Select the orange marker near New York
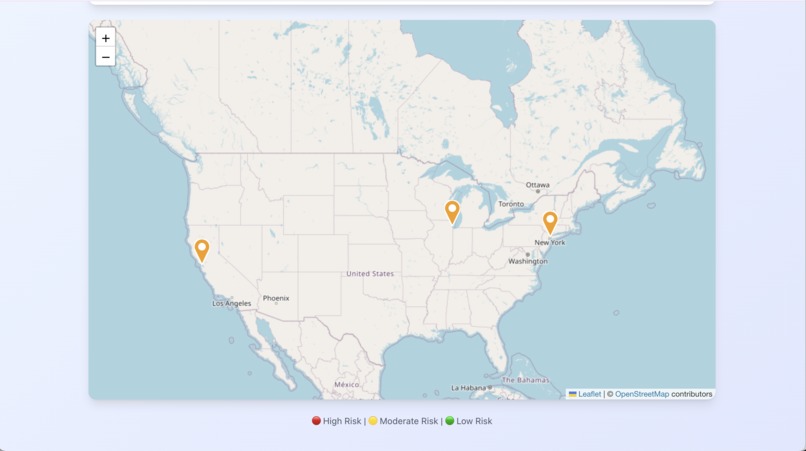Image resolution: width=806 pixels, height=451 pixels. coord(550,223)
